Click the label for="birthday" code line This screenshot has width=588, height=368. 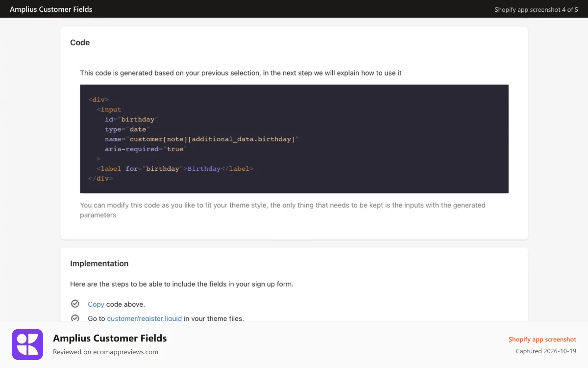click(x=175, y=168)
